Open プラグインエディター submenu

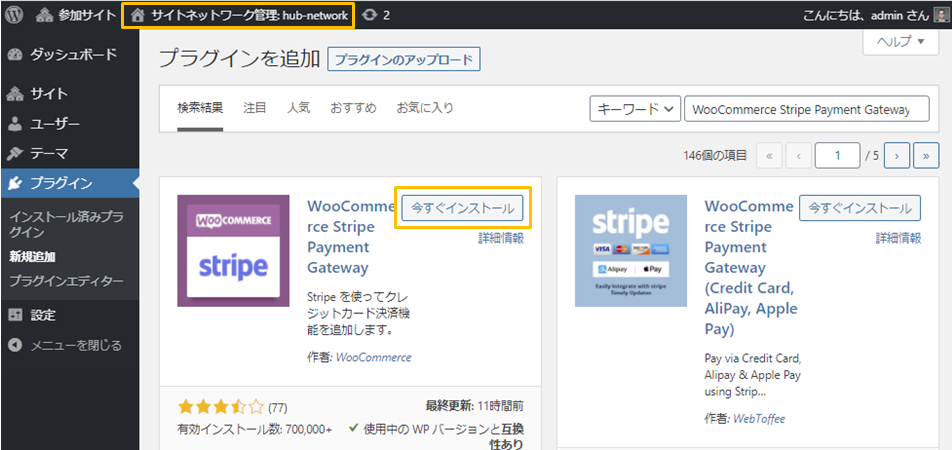(x=66, y=282)
